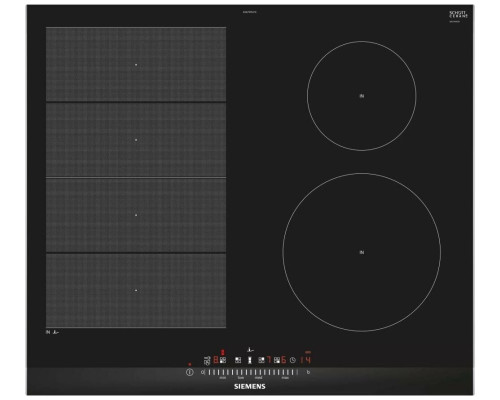Tap the powerBoost 'b' symbol

click(x=308, y=372)
